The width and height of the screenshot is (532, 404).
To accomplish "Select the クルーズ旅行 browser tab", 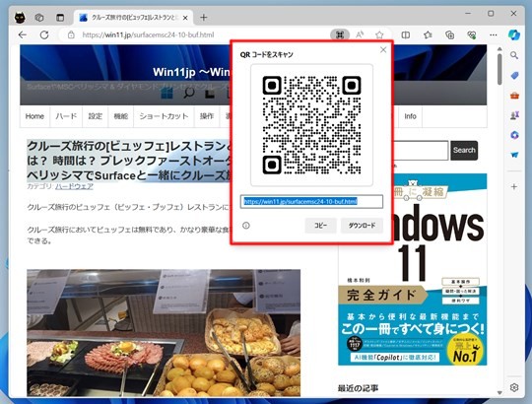I will [x=134, y=18].
